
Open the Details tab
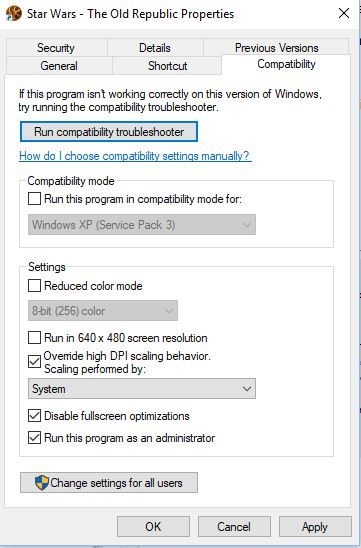coord(155,48)
